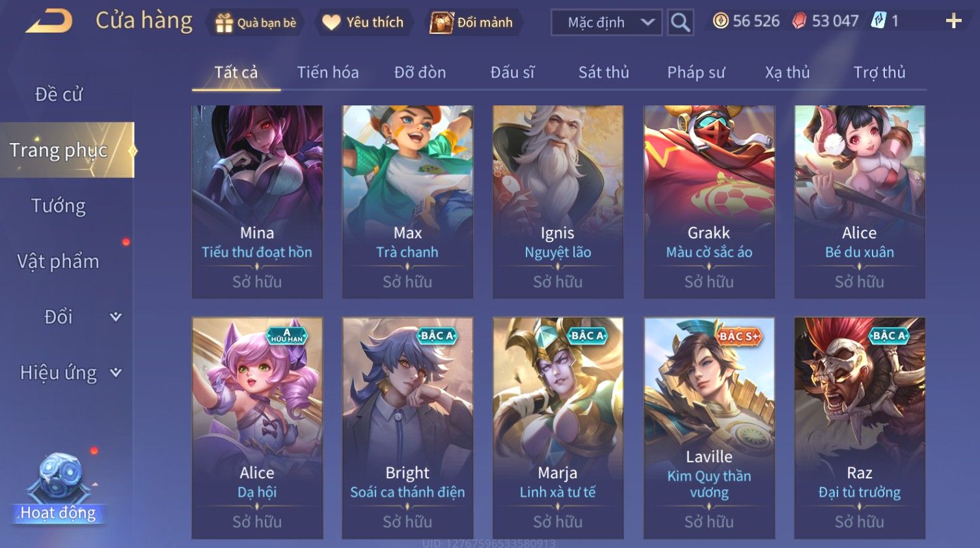Click the red ruby currency icon
Image resolution: width=980 pixels, height=548 pixels.
799,21
